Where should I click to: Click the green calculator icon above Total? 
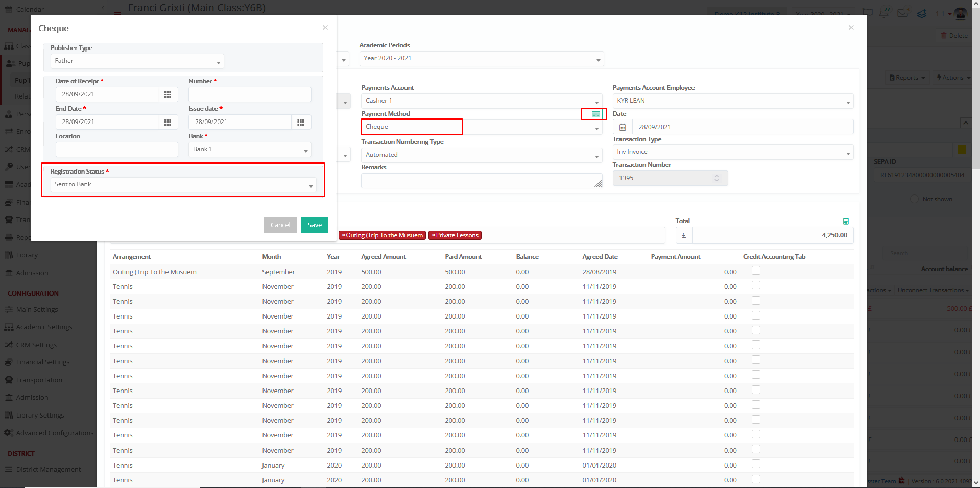(846, 221)
